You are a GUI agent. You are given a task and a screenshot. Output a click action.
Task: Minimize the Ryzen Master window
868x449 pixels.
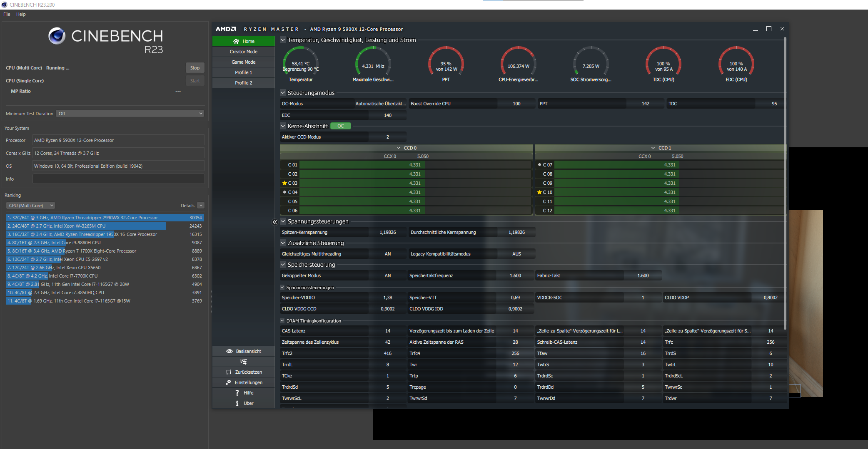[756, 29]
